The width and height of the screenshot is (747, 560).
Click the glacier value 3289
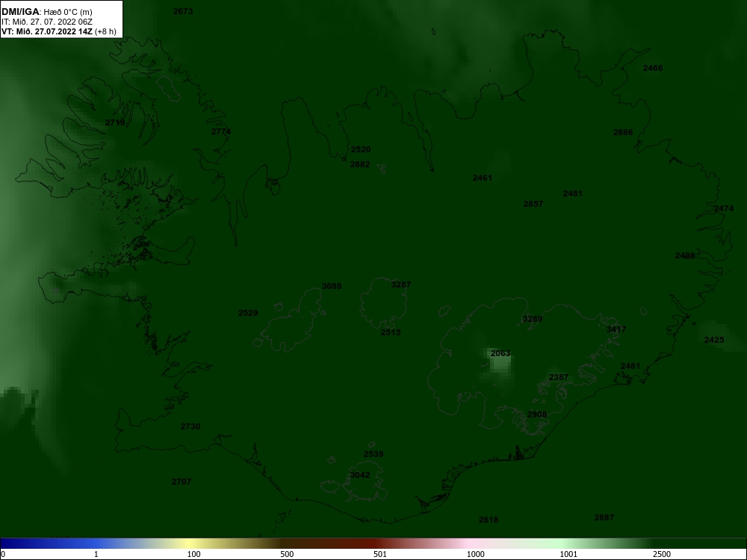[x=533, y=319]
